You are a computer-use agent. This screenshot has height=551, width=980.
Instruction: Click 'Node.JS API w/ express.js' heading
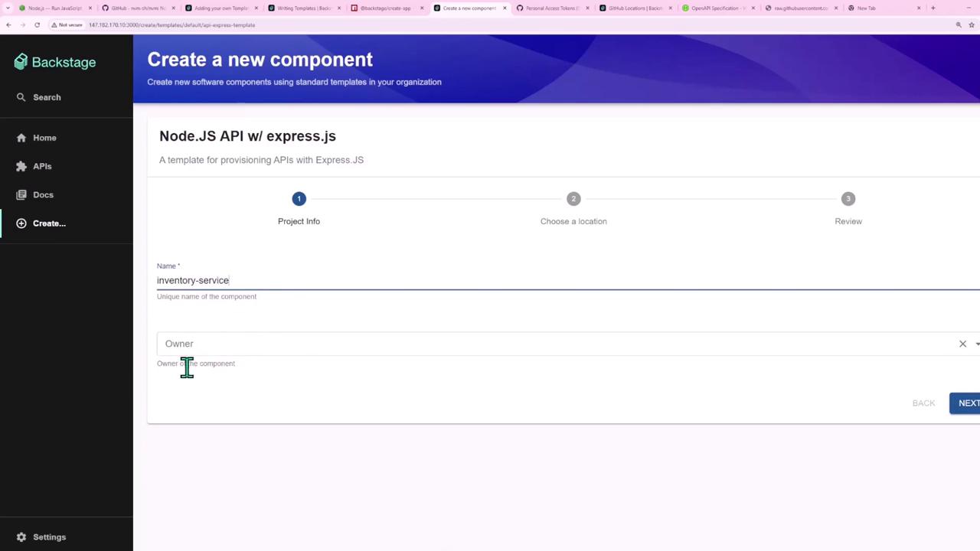[x=247, y=136]
